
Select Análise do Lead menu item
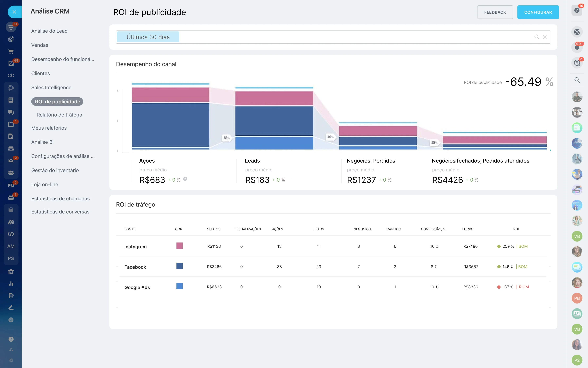[49, 31]
